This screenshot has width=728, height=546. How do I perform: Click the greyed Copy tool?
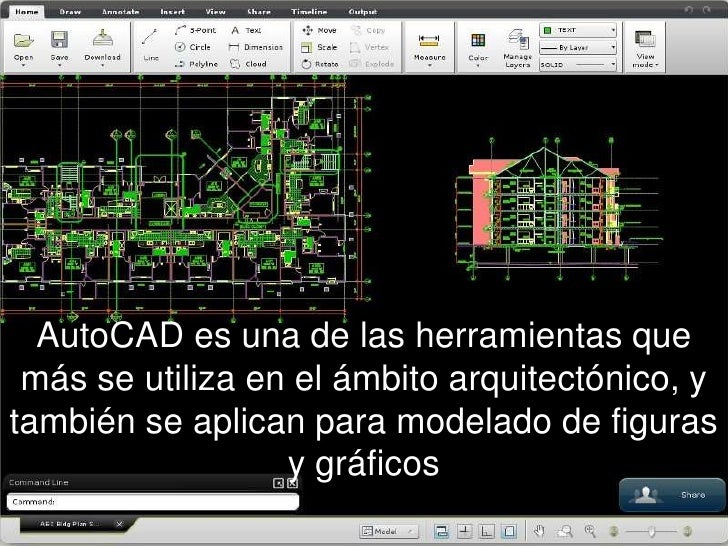coord(368,30)
